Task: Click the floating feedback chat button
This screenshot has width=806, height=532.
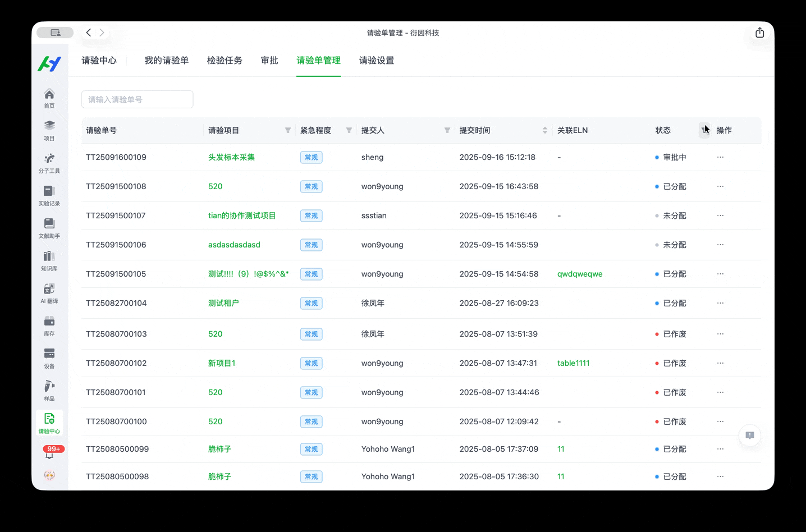Action: pyautogui.click(x=750, y=435)
